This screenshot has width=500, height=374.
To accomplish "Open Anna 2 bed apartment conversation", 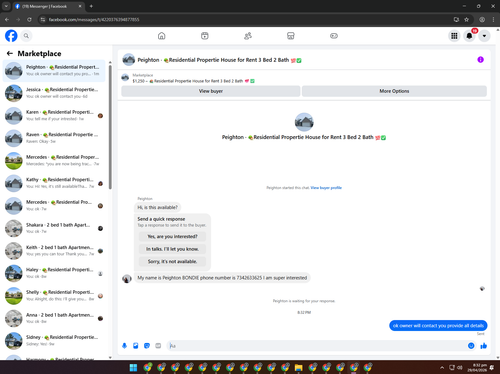I will (54, 318).
